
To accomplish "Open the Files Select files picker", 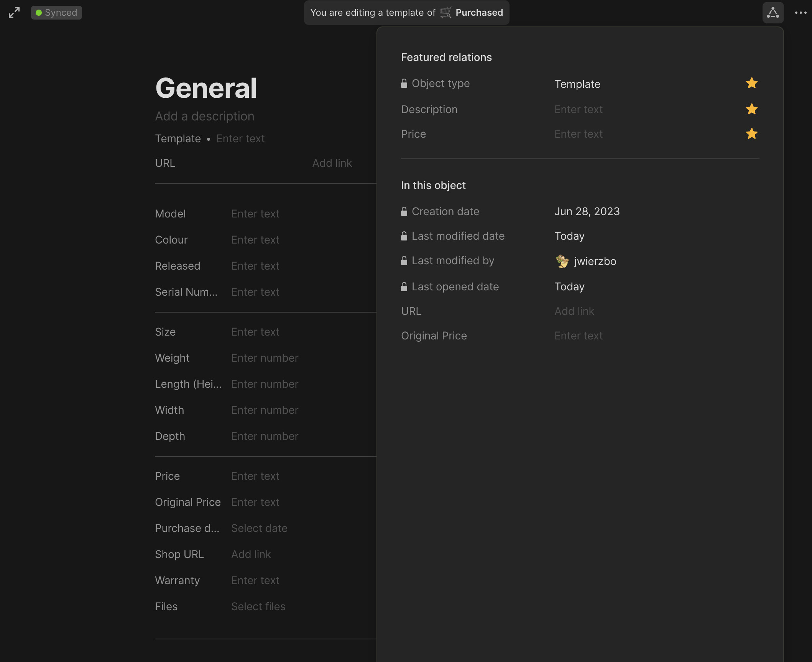I will [x=258, y=607].
